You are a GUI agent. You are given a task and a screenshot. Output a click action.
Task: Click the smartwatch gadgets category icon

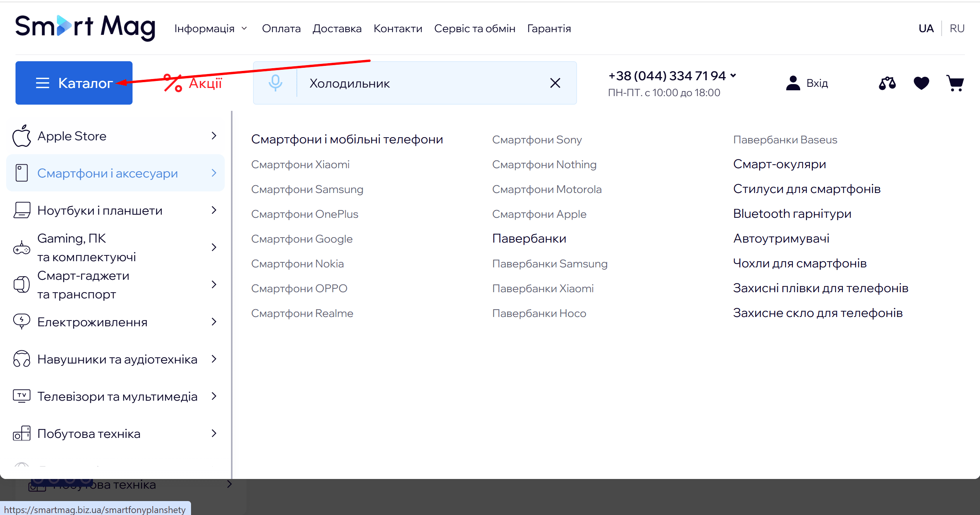[22, 284]
